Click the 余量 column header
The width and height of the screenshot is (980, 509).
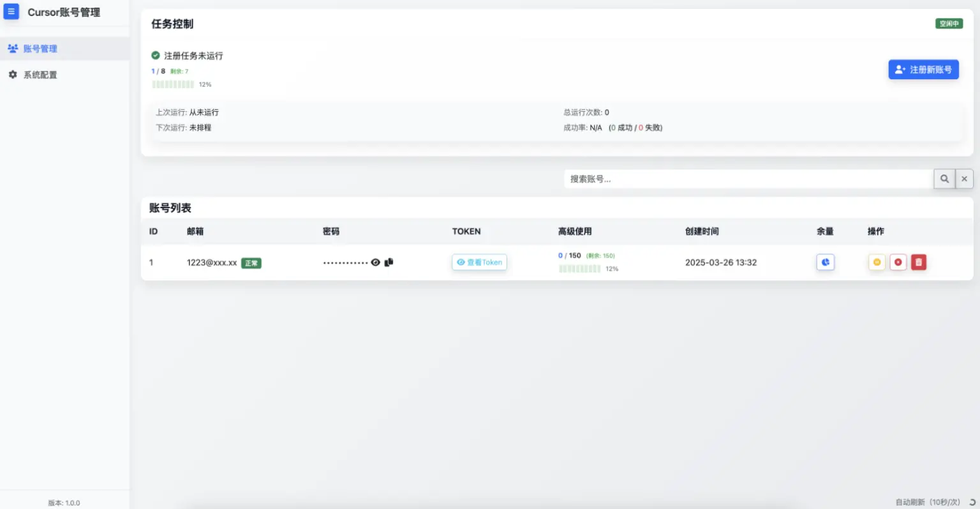click(x=825, y=231)
